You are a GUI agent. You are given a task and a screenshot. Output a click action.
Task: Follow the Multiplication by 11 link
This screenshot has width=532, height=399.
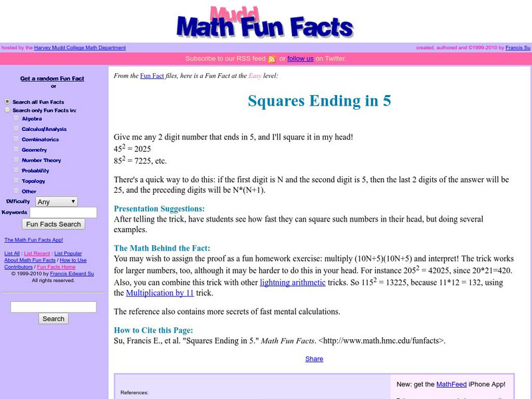click(160, 293)
